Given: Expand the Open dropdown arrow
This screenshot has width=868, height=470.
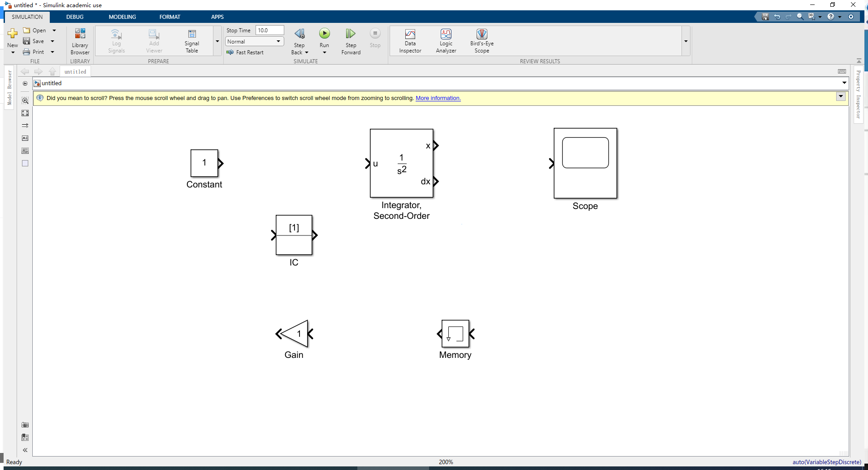Looking at the screenshot, I should pyautogui.click(x=54, y=30).
